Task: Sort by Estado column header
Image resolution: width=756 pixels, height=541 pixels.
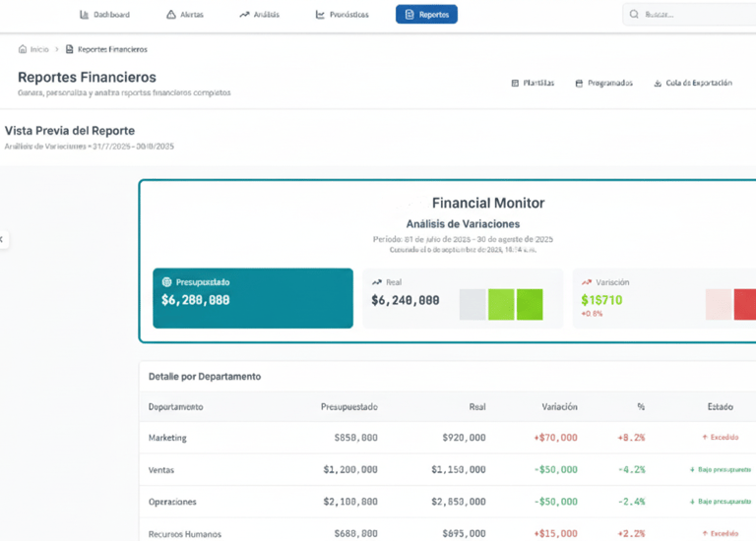Action: 721,406
